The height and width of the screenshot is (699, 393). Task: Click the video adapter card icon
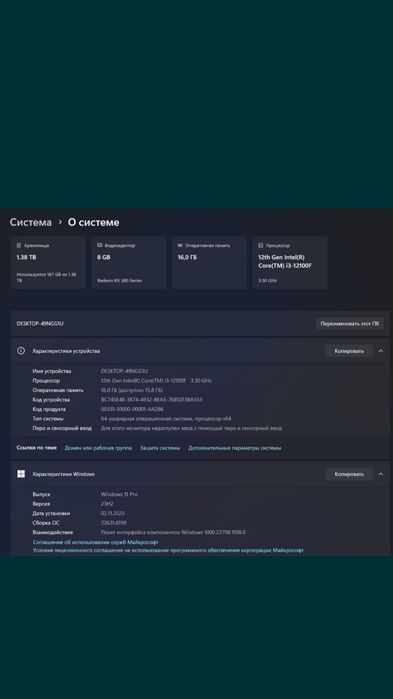[x=99, y=245]
